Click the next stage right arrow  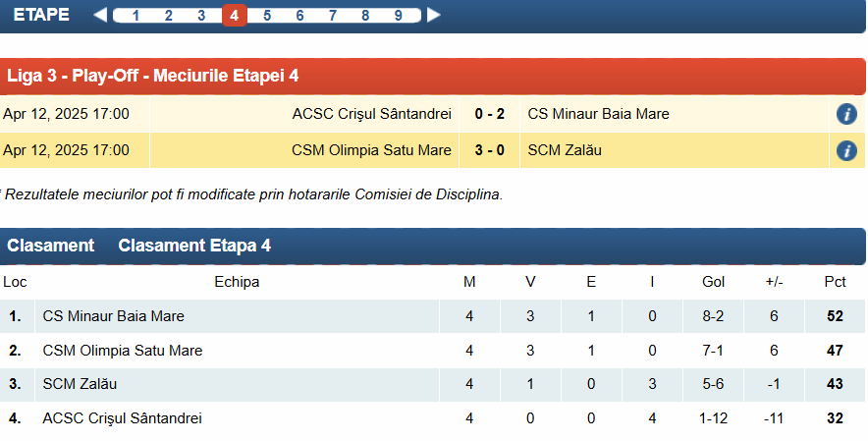[x=434, y=15]
